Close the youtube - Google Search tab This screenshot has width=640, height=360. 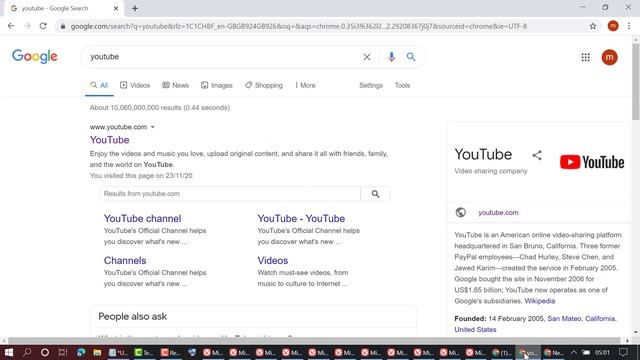pos(116,8)
